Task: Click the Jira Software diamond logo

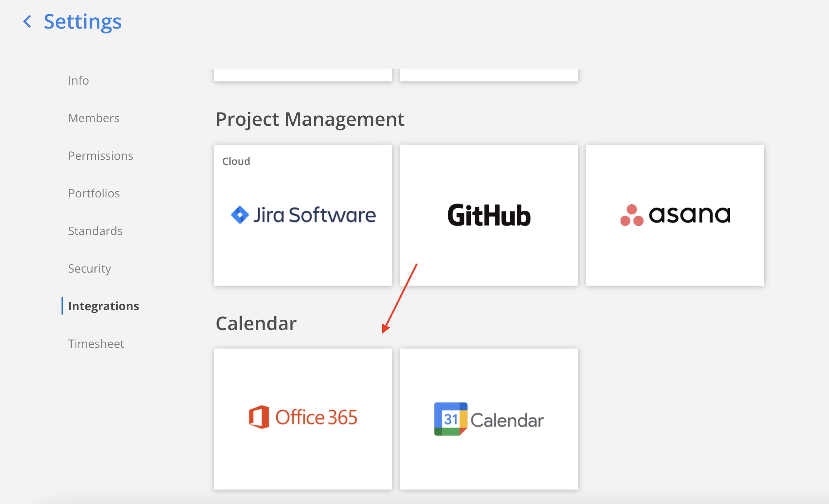Action: (x=240, y=215)
